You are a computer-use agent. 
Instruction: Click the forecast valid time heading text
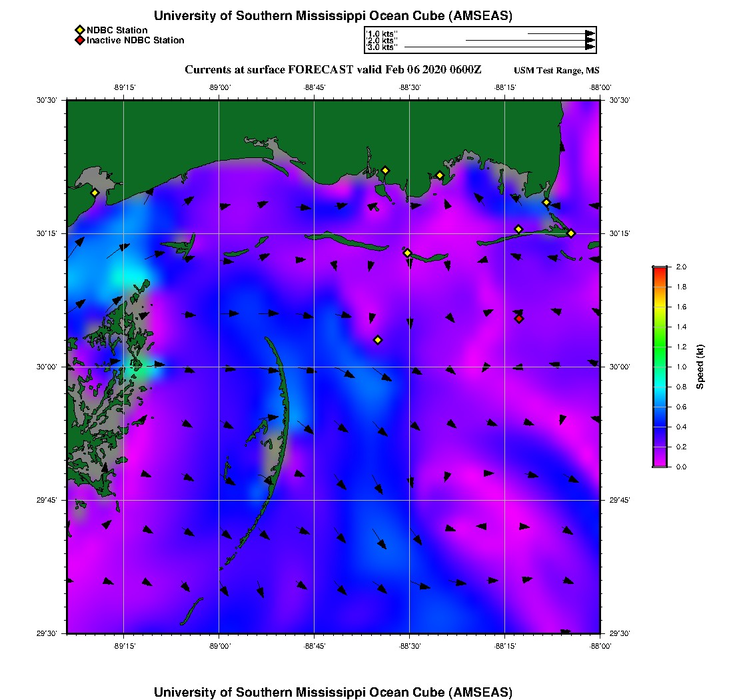tap(333, 70)
